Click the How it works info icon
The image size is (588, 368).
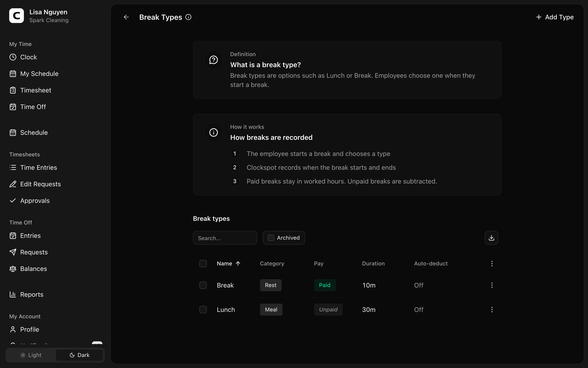pyautogui.click(x=214, y=133)
